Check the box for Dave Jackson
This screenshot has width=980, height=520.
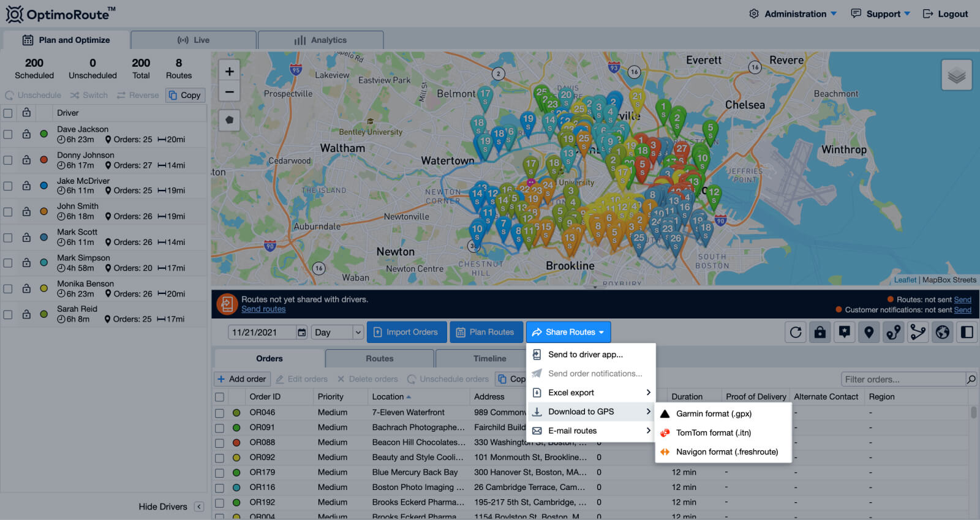coord(8,134)
